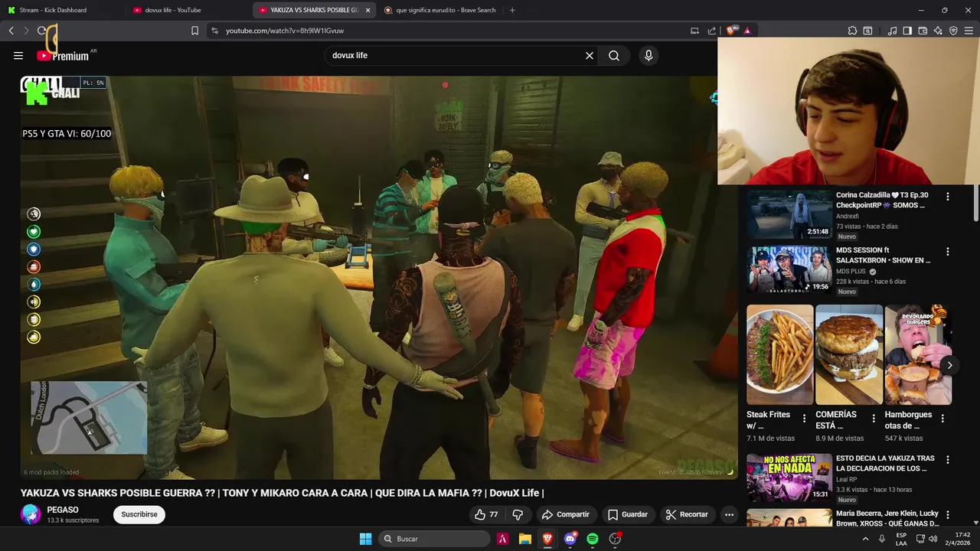This screenshot has width=980, height=551.
Task: Open a new browser tab
Action: [x=512, y=10]
